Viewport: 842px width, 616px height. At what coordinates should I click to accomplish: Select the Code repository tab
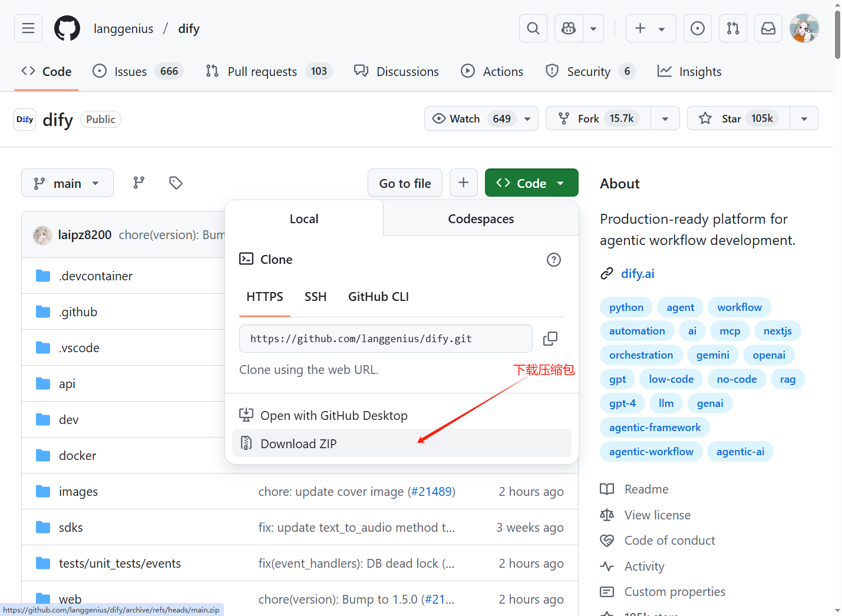[x=47, y=71]
